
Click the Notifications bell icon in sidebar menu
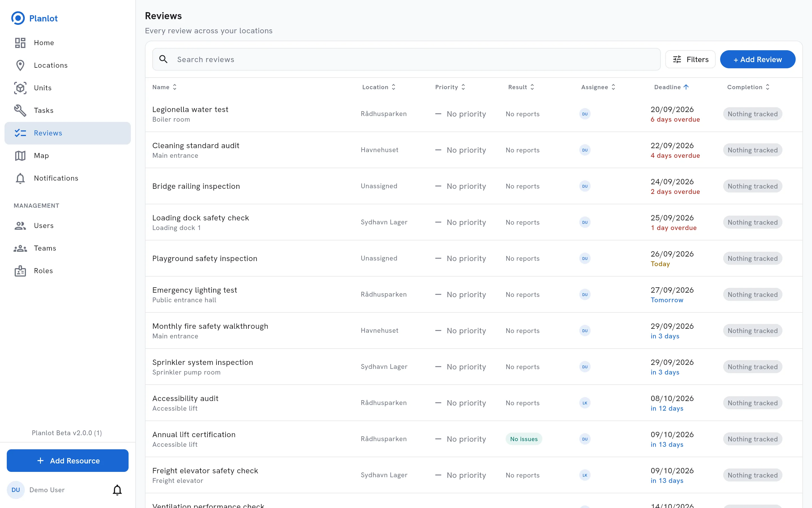(20, 178)
